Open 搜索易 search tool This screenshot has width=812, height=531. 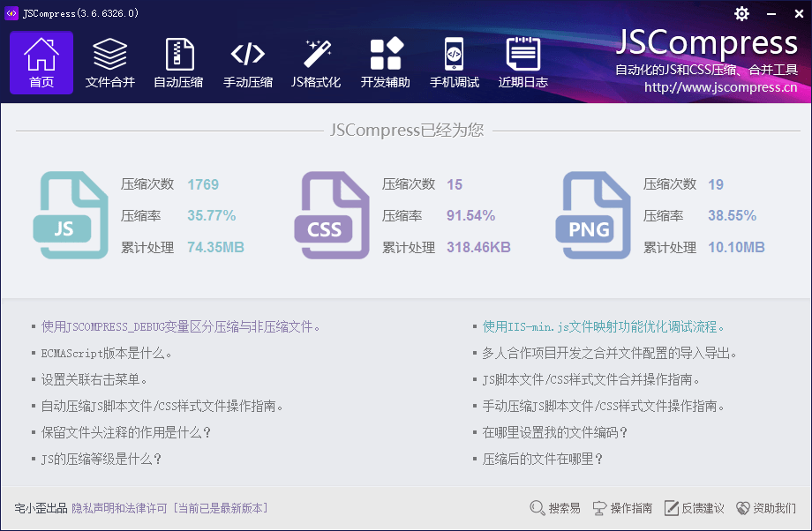[554, 508]
